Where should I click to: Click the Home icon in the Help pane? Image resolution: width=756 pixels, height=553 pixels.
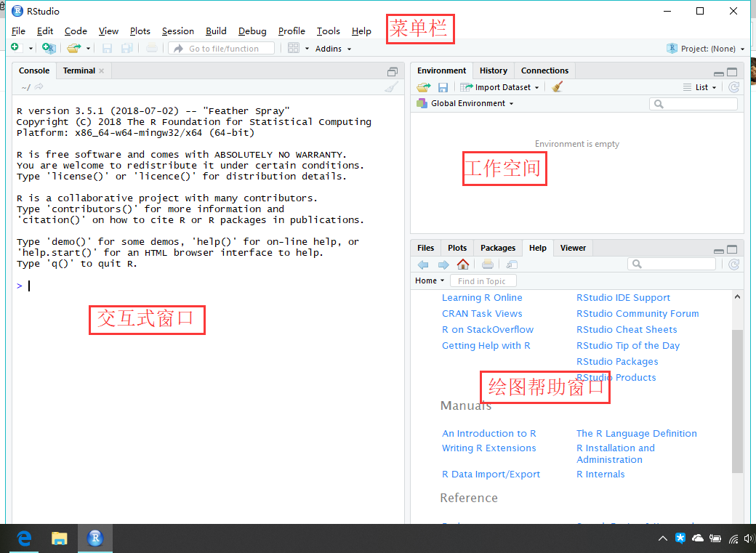(x=464, y=263)
